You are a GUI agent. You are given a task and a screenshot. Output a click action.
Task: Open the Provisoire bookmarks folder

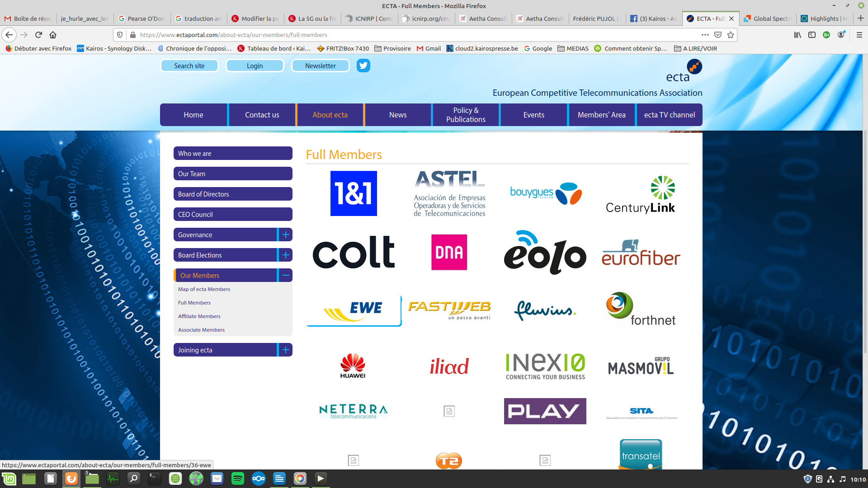tap(392, 48)
